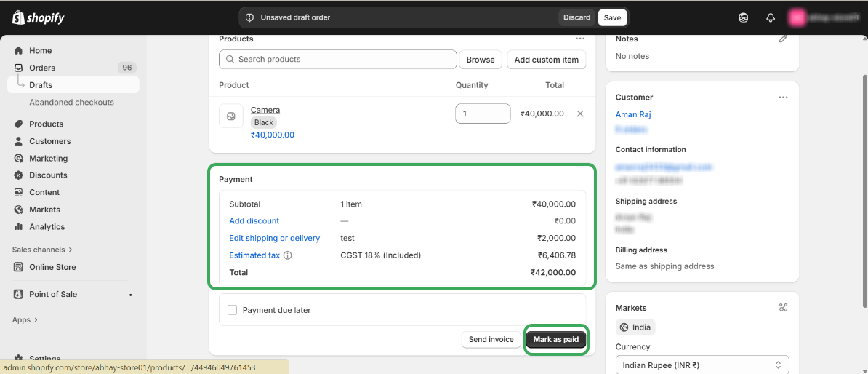The image size is (868, 374).
Task: Click the Camera product thumbnail
Action: [231, 116]
